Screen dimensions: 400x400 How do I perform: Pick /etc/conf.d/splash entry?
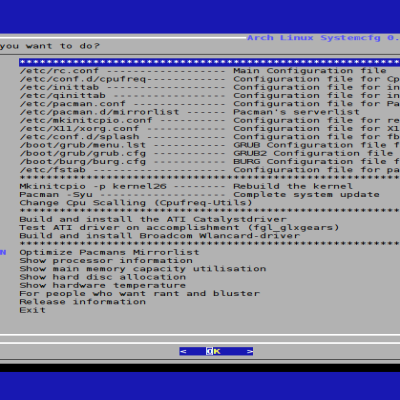pos(209,137)
